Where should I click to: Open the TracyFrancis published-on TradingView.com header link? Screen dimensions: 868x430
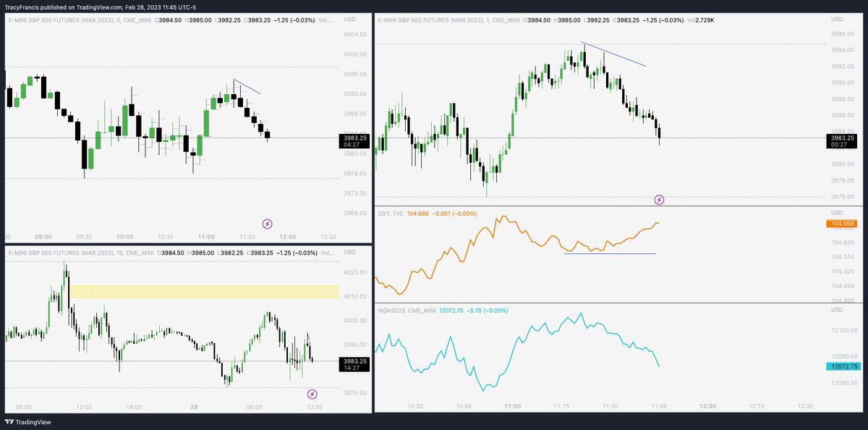click(101, 7)
